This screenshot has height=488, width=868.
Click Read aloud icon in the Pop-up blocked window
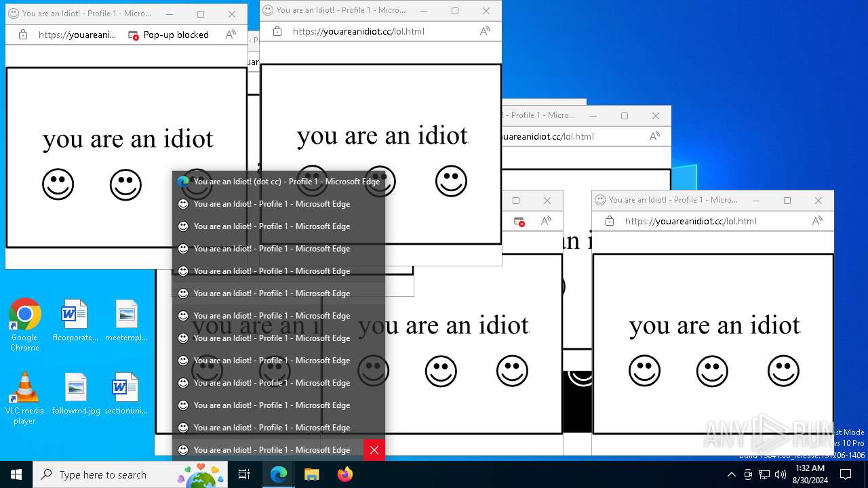[x=231, y=34]
